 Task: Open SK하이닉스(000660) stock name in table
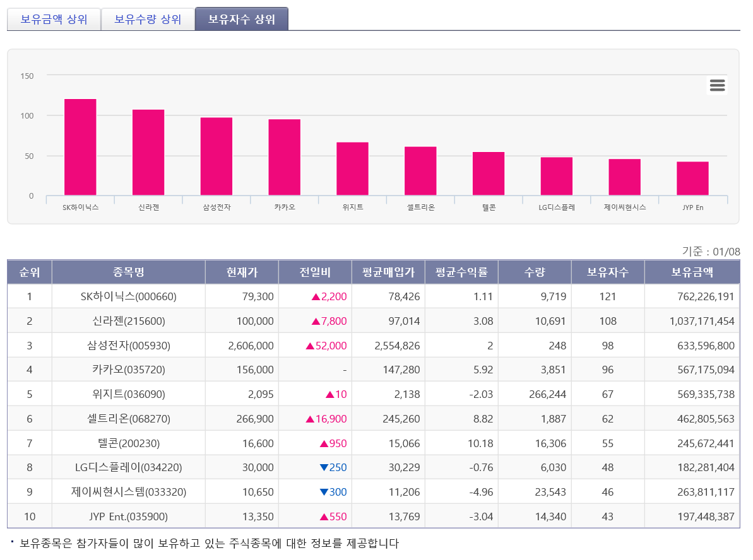[x=129, y=296]
